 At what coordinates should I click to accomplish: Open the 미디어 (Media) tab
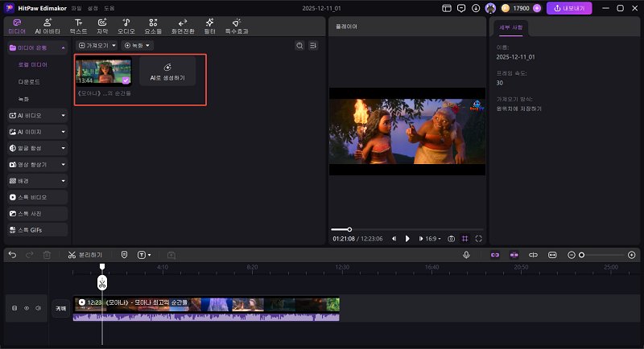pos(17,27)
